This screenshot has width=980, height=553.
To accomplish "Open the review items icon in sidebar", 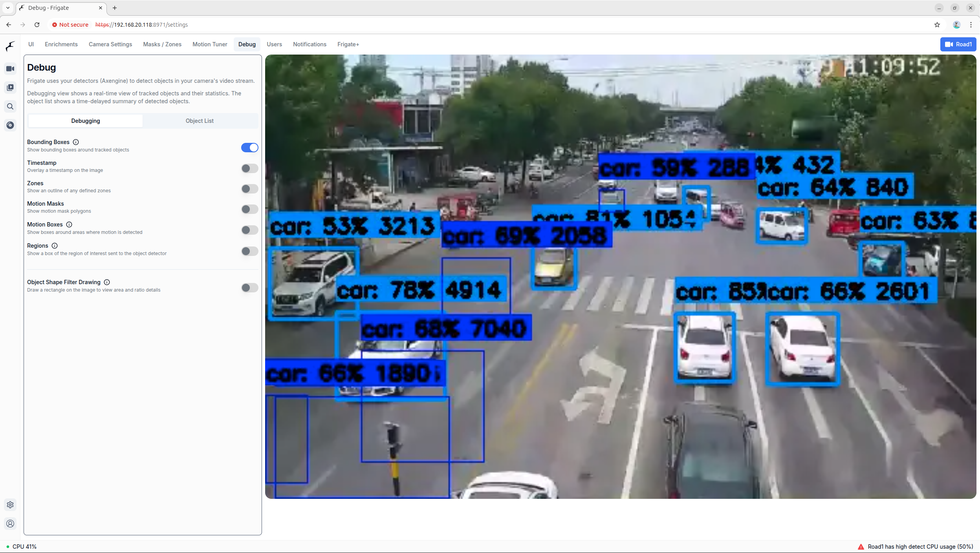I will pos(10,88).
